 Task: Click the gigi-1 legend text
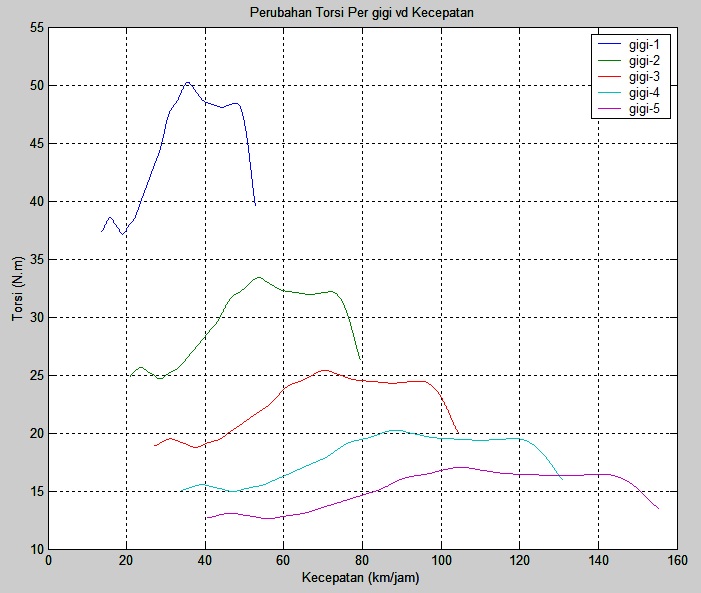pyautogui.click(x=645, y=45)
